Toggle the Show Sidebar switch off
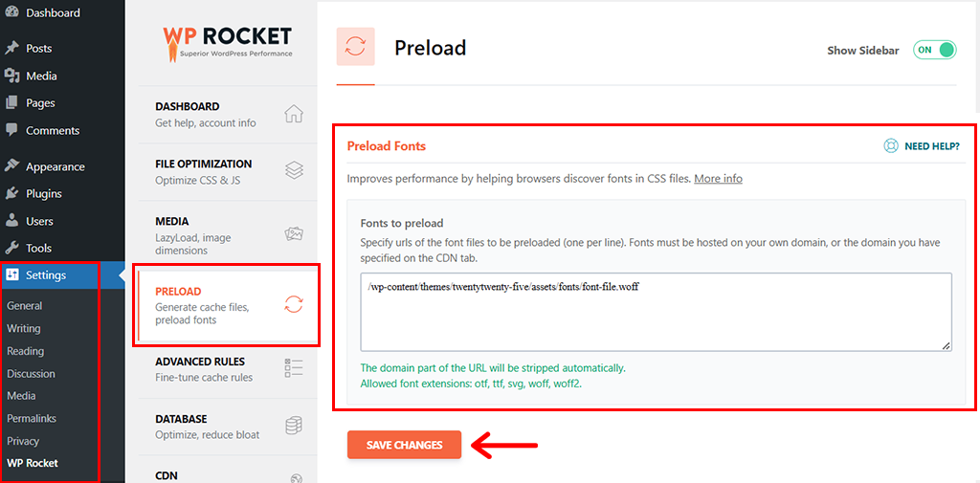 click(934, 50)
